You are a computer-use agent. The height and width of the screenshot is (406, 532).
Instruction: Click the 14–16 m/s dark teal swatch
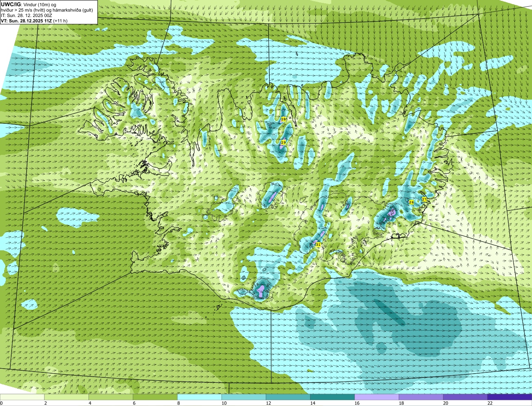tap(332, 397)
